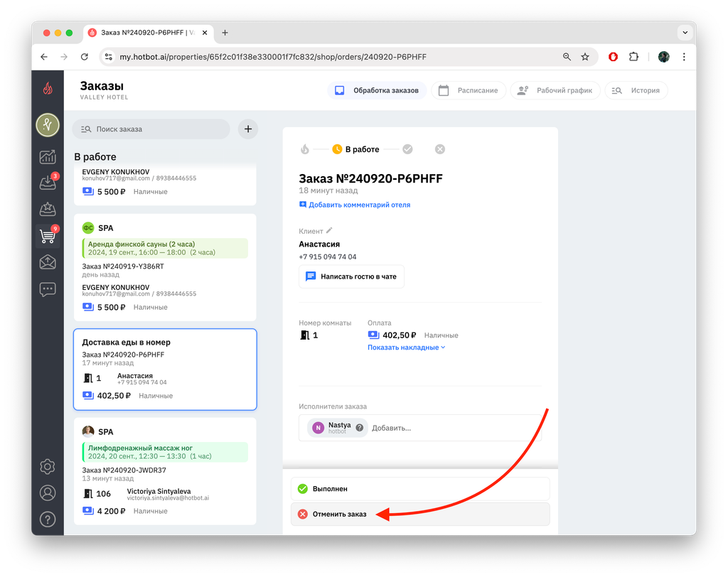Open the Opera-style red extension icon
The height and width of the screenshot is (577, 728).
pyautogui.click(x=614, y=57)
